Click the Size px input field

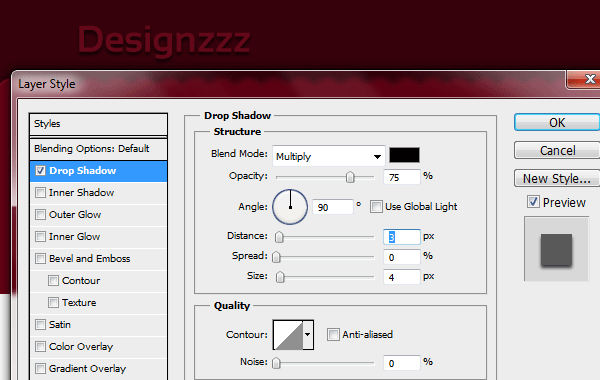coord(402,277)
